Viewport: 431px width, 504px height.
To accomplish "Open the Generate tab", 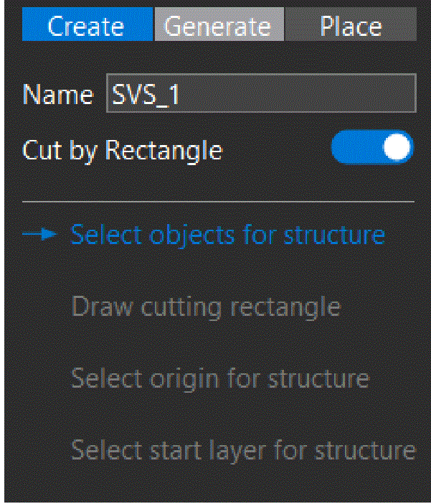I will point(219,24).
